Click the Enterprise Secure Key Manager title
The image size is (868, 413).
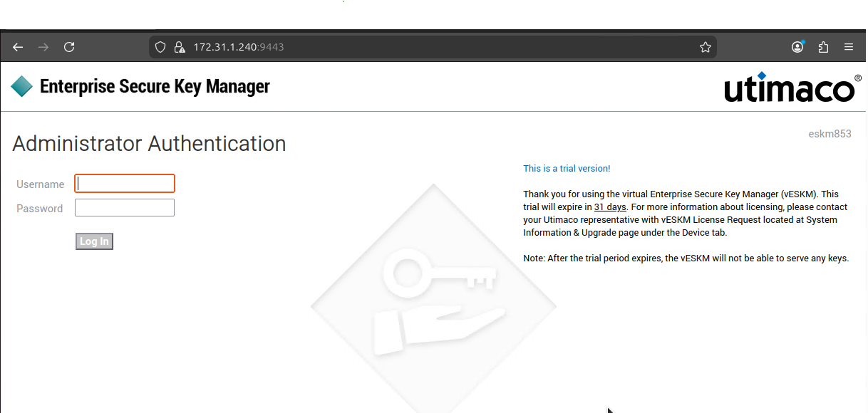155,86
